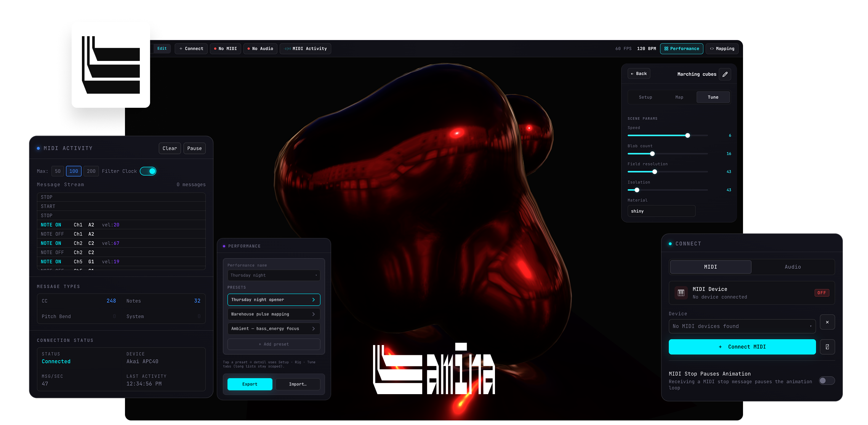Clear the MIDI activity message stream

(x=170, y=149)
